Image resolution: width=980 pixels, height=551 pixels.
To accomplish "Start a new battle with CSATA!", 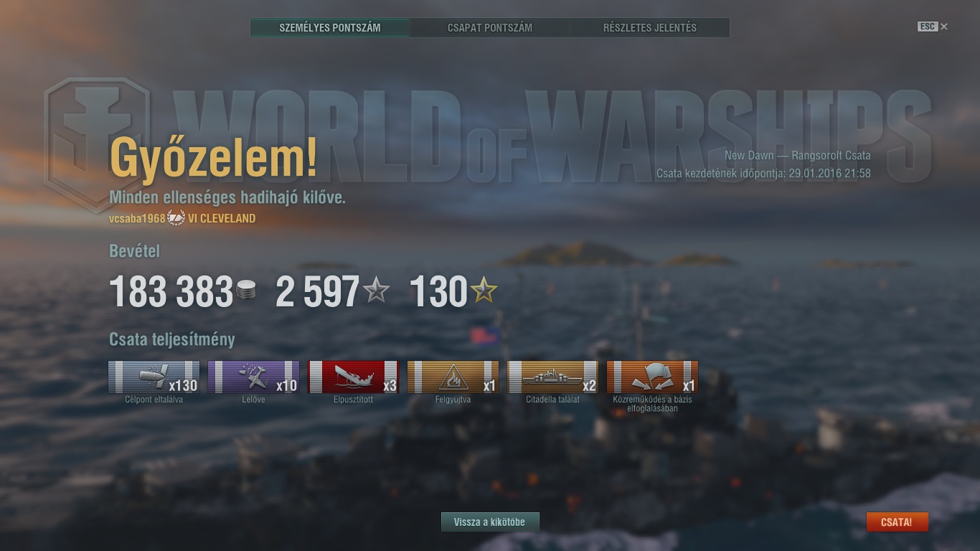I will click(897, 522).
